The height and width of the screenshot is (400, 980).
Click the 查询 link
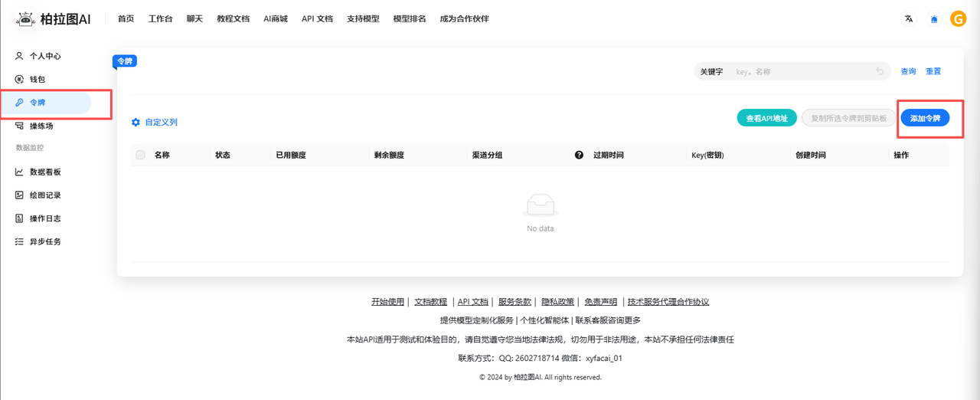click(908, 71)
